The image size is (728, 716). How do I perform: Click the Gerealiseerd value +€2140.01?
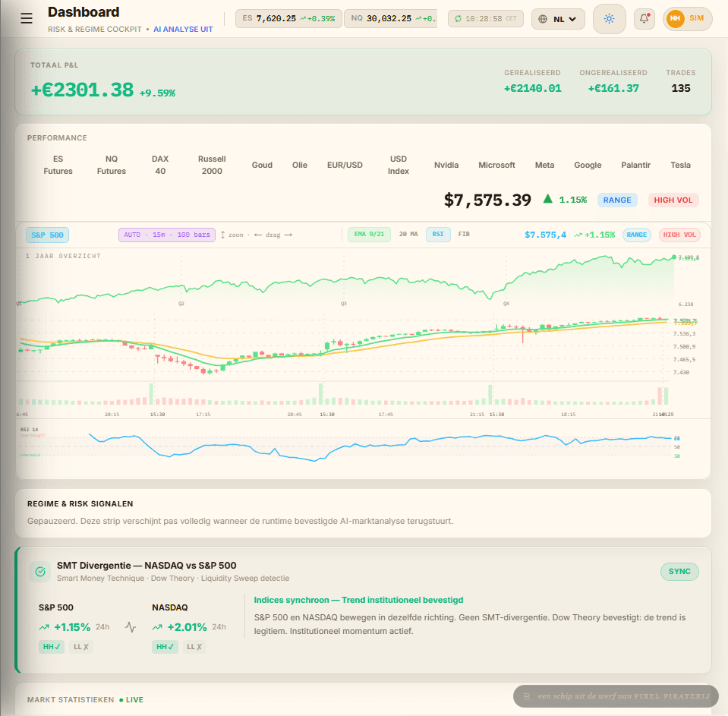pyautogui.click(x=533, y=88)
